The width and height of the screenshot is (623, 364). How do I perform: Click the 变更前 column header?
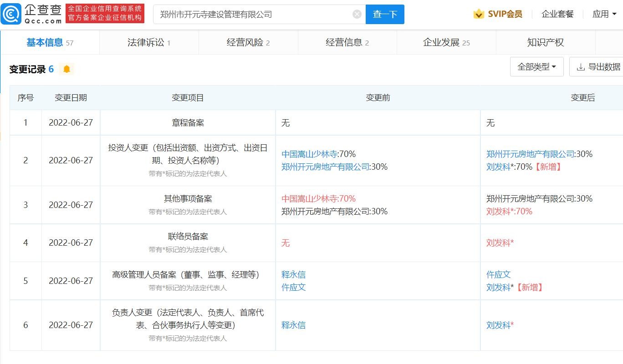(378, 97)
